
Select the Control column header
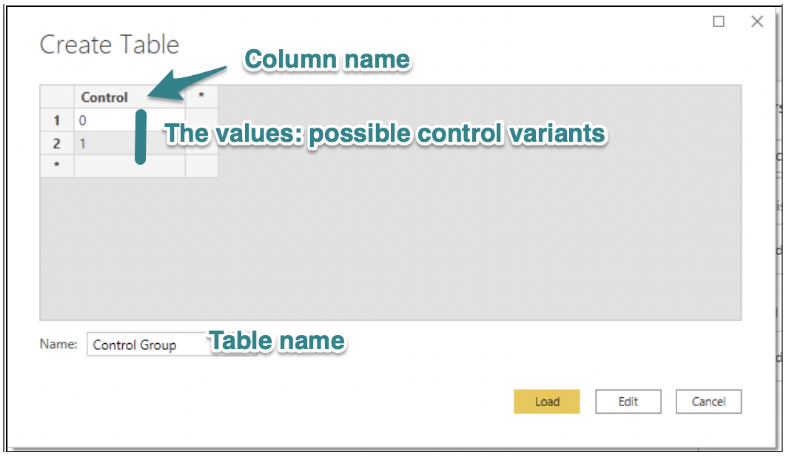130,97
